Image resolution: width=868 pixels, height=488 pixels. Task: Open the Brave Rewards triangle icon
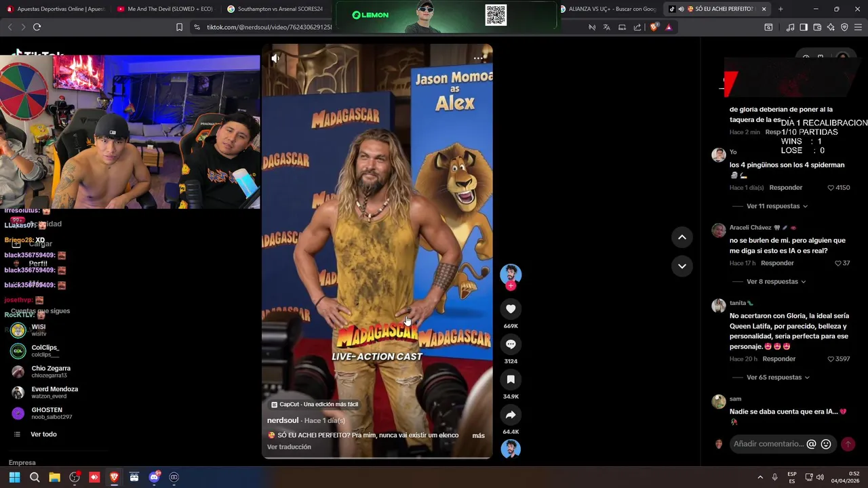click(x=669, y=27)
